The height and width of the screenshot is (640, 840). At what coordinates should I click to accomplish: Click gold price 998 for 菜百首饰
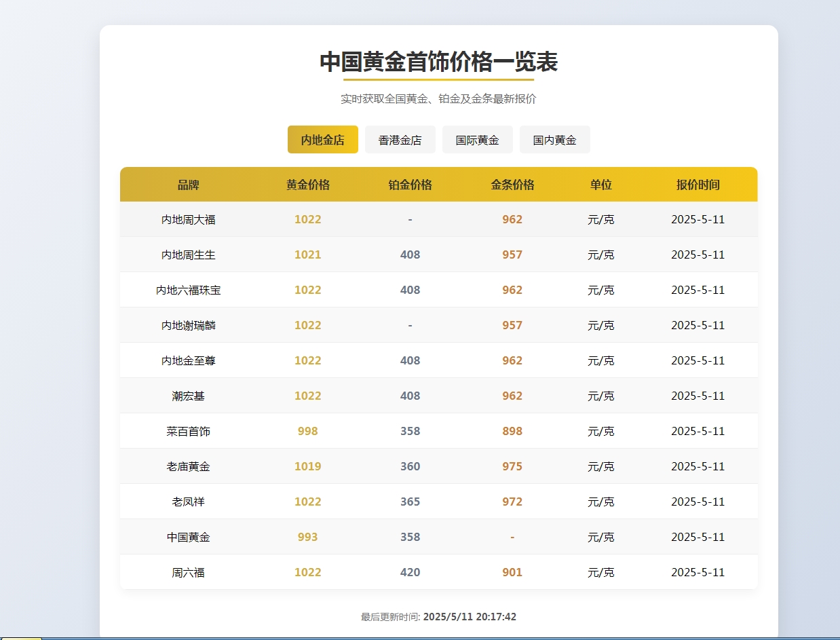pyautogui.click(x=308, y=432)
